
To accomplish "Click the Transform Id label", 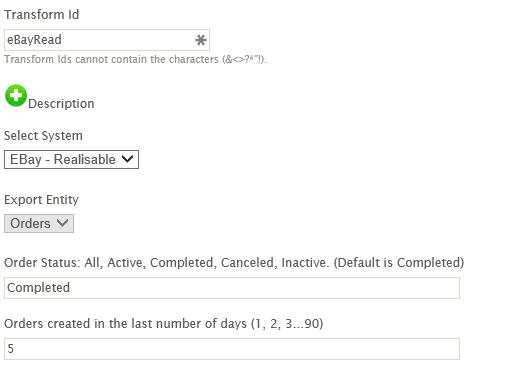I will [41, 15].
